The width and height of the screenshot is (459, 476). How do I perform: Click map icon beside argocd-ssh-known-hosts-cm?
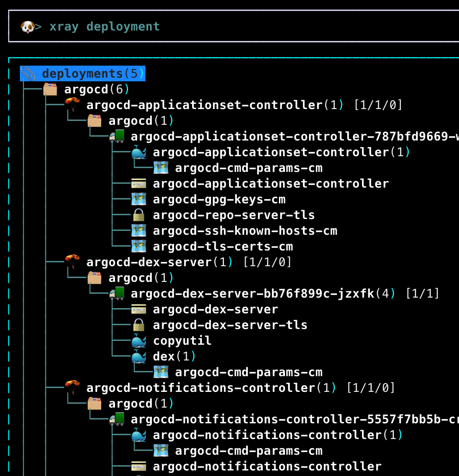[139, 231]
